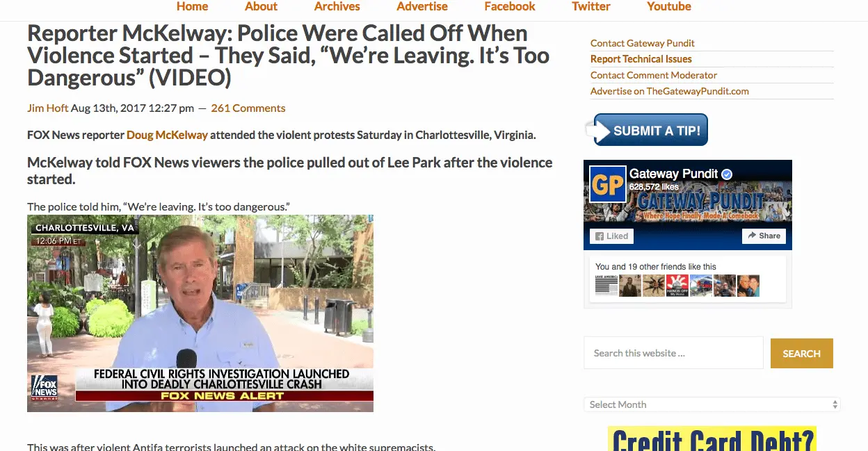This screenshot has width=868, height=451.
Task: Follow the Doug McKelway link
Action: tap(167, 135)
